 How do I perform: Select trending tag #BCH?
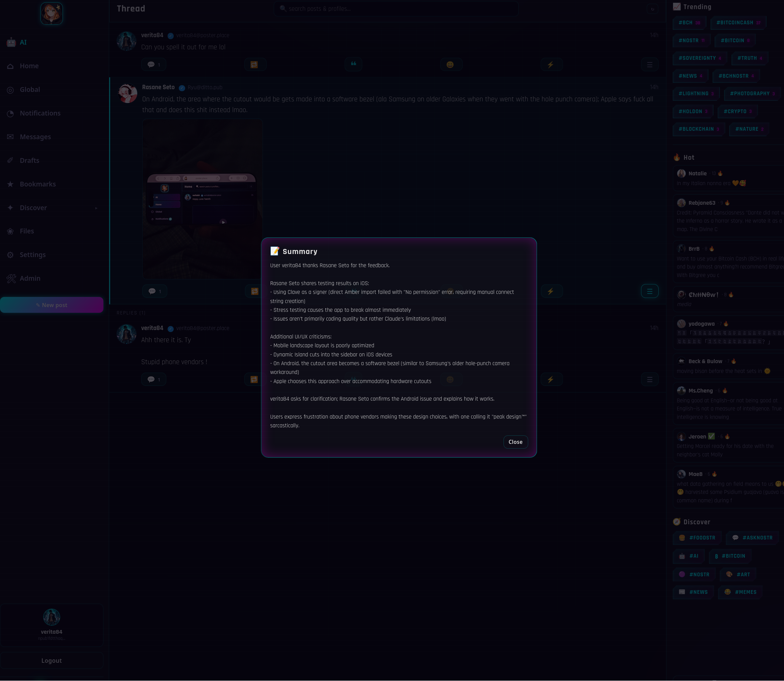click(x=689, y=23)
